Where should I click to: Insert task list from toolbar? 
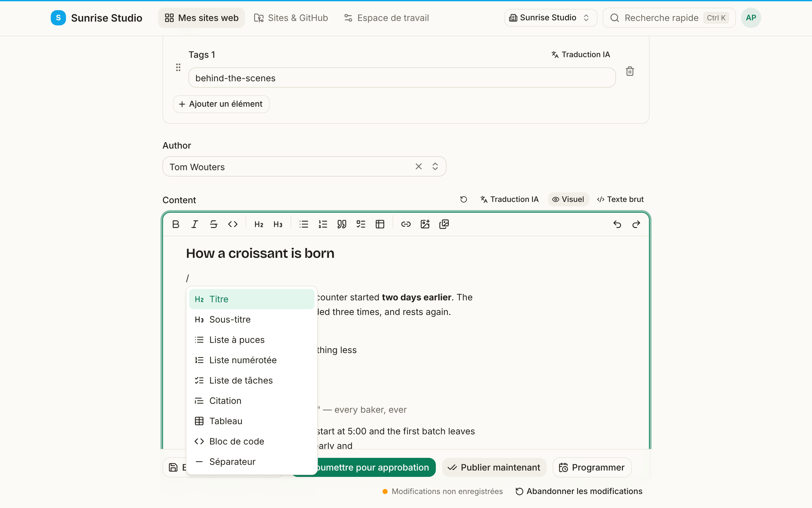pyautogui.click(x=361, y=224)
